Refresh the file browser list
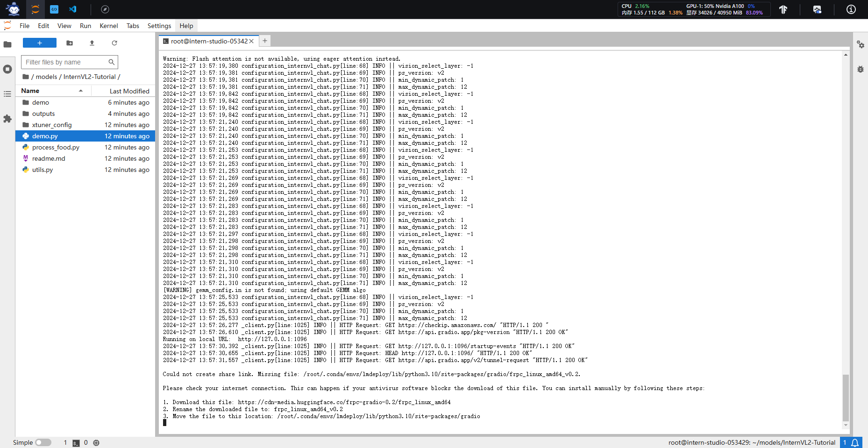868x448 pixels. coord(114,43)
